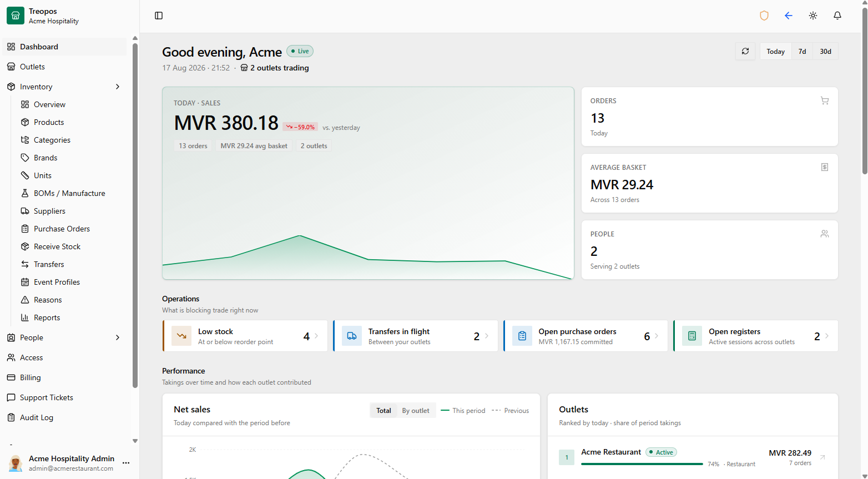Open the Purchase Orders page
Screen dimensions: 868x479
pos(71,229)
